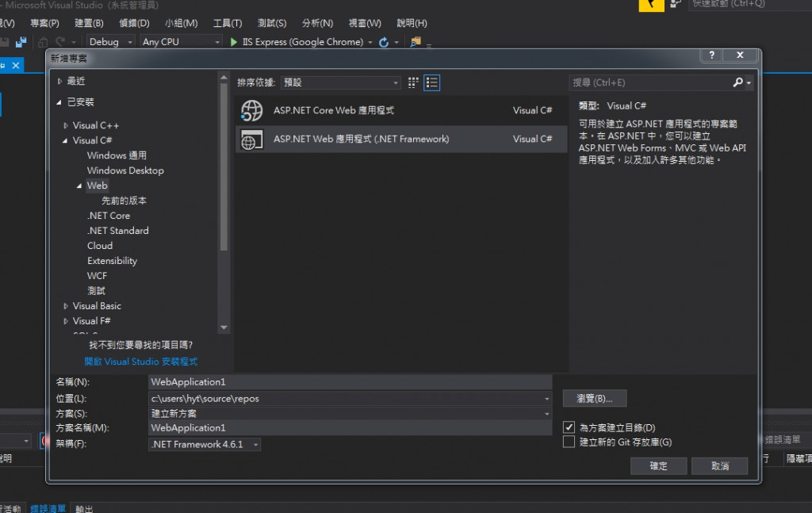Open the 分析(N) menu
812x513 pixels.
317,23
